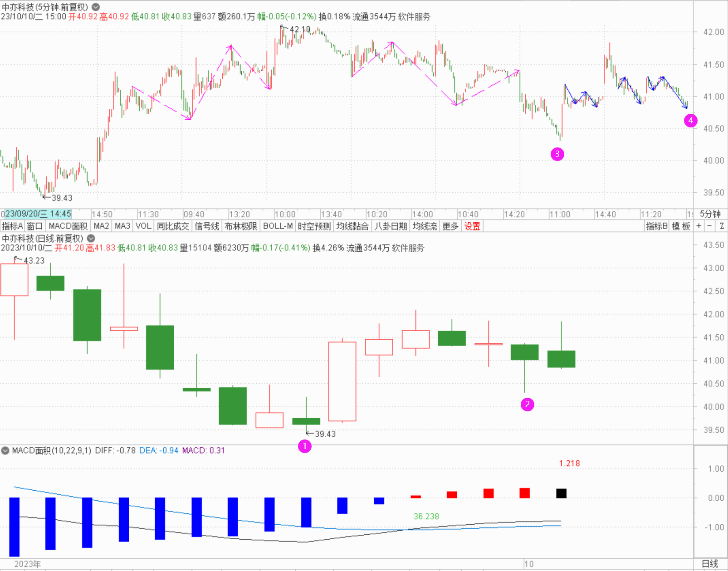This screenshot has width=728, height=571.
Task: Open dropdown arrow beside 日线 chart title
Action: pyautogui.click(x=91, y=238)
